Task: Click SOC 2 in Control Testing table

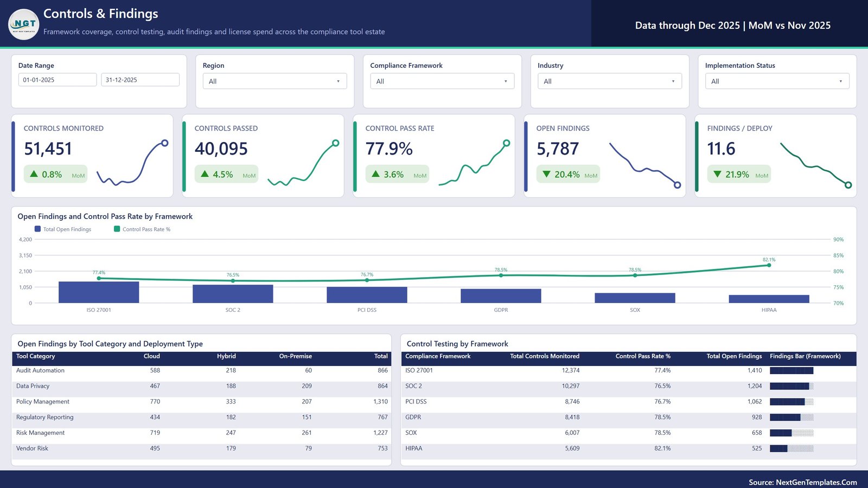Action: (x=413, y=386)
